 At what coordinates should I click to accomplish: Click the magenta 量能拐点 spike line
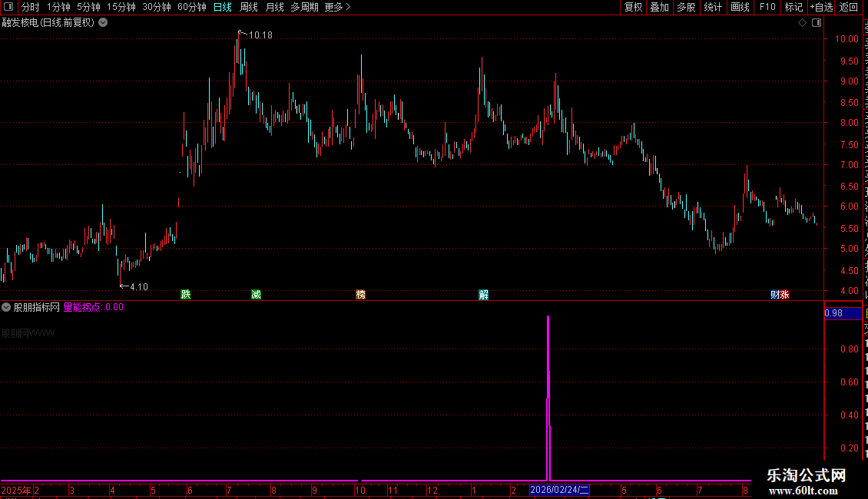tap(548, 398)
